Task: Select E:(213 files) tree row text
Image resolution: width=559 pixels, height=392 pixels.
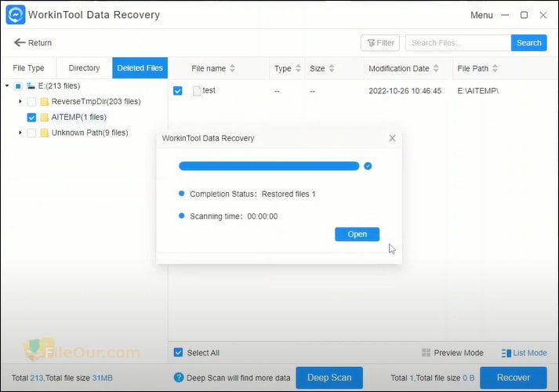Action: tap(59, 86)
